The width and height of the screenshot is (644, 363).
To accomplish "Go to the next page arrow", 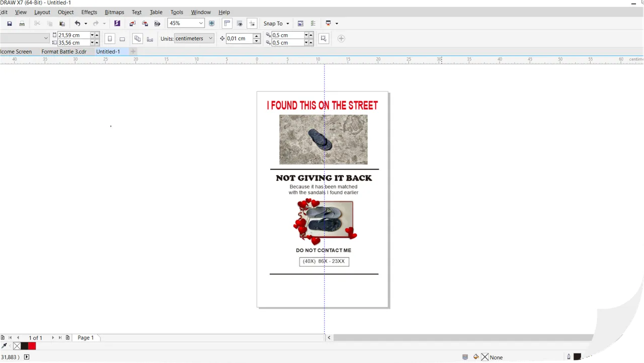I will click(53, 338).
